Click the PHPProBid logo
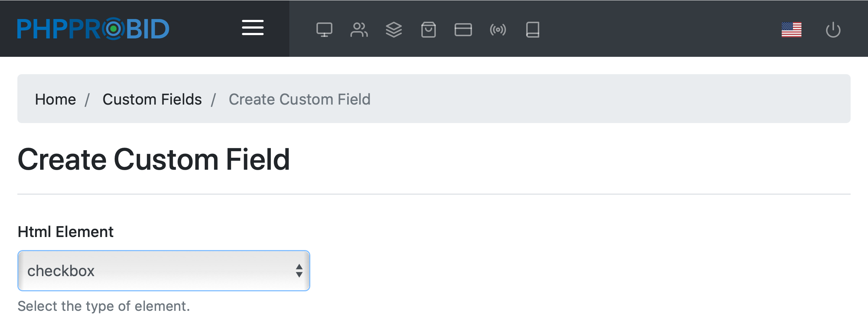 pyautogui.click(x=93, y=29)
